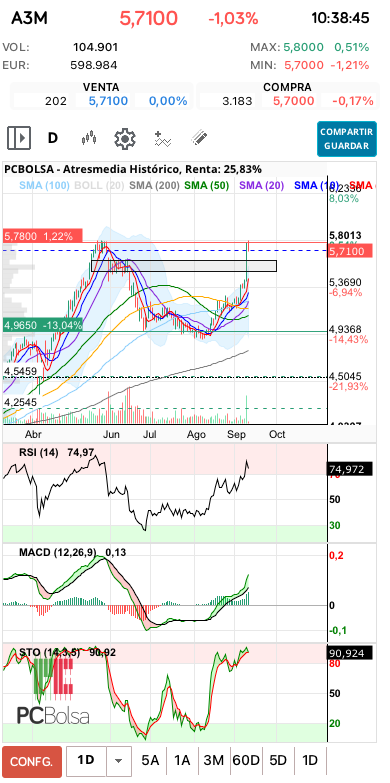Click the 10:38:45 time display
The width and height of the screenshot is (390, 783).
[x=340, y=19]
